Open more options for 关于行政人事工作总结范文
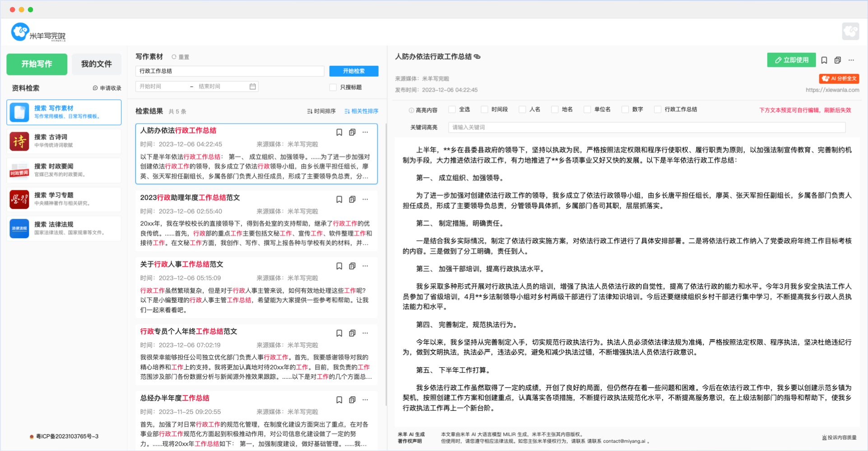The image size is (868, 451). click(x=365, y=266)
